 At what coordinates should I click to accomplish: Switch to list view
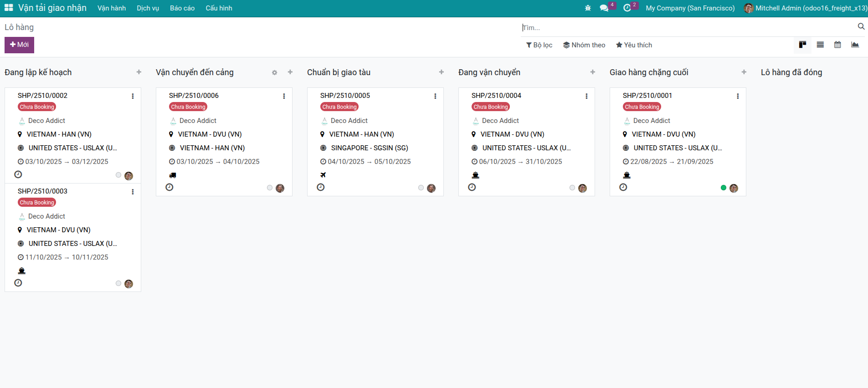pos(820,45)
